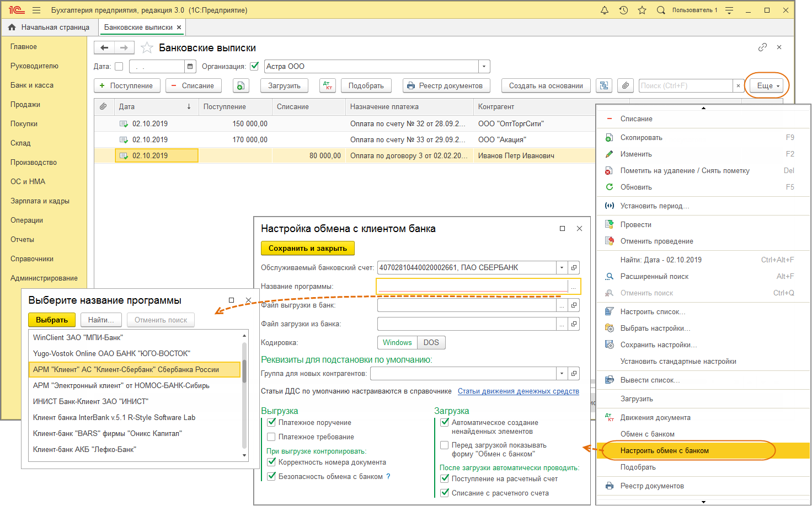The width and height of the screenshot is (812, 506).
Task: Open the main hamburger menu
Action: 36,10
